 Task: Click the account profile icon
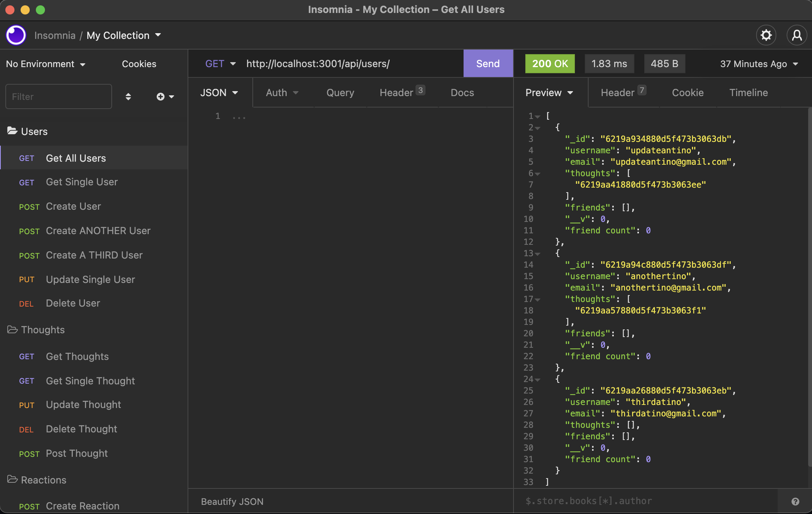click(797, 35)
